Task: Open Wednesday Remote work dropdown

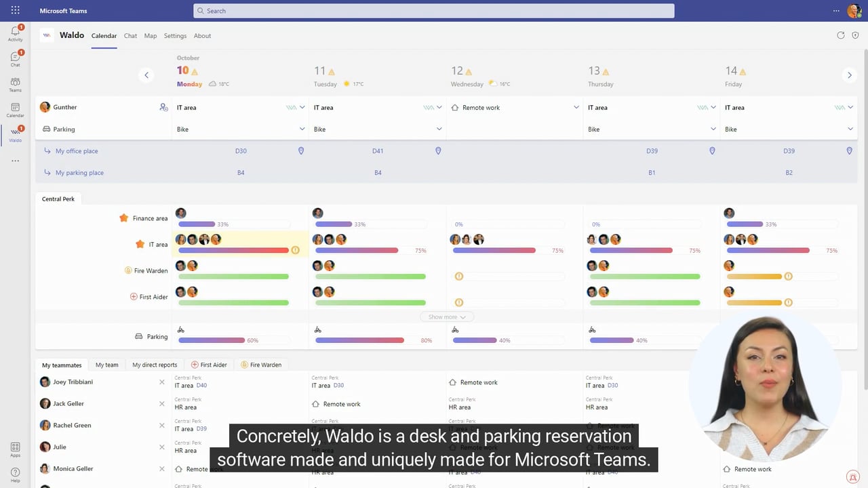Action: pos(576,108)
